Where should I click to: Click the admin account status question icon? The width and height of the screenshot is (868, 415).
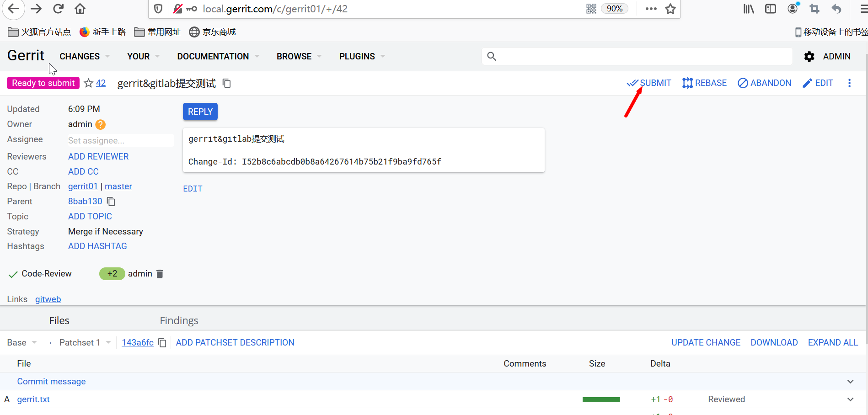pos(101,124)
